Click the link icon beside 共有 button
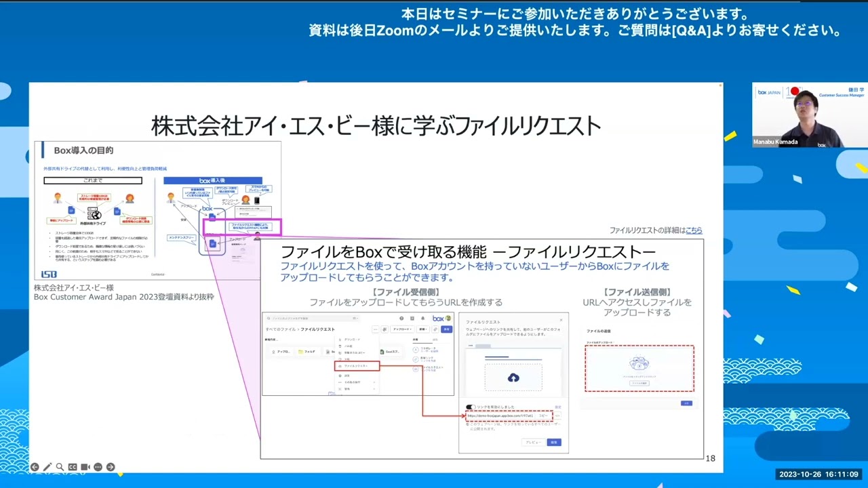868x488 pixels. (435, 329)
